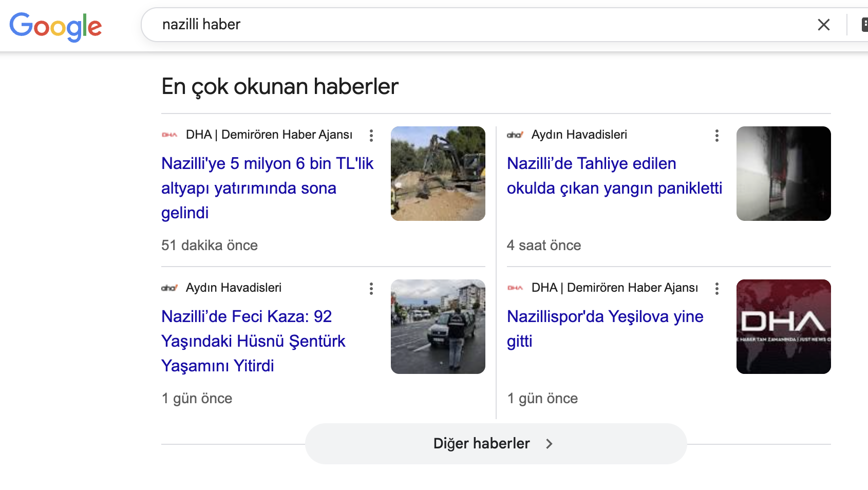The width and height of the screenshot is (868, 490).
Task: Click the DHA favicon beside the Nazillispor article
Action: pyautogui.click(x=515, y=288)
